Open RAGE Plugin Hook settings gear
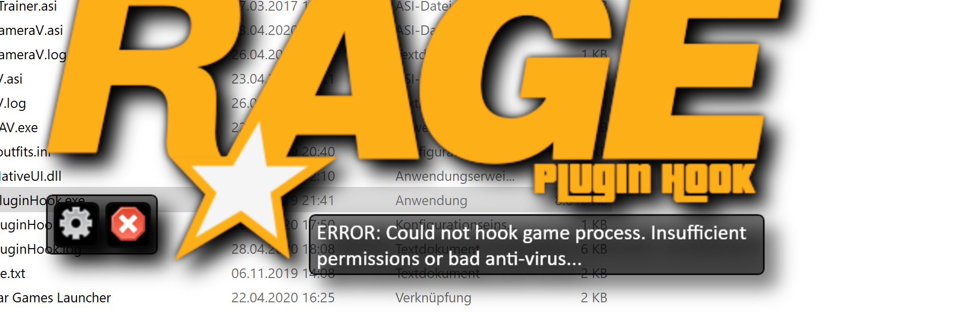 click(76, 223)
